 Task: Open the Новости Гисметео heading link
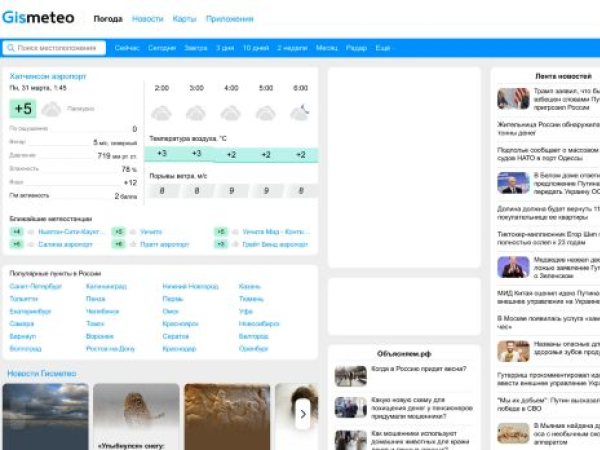42,373
